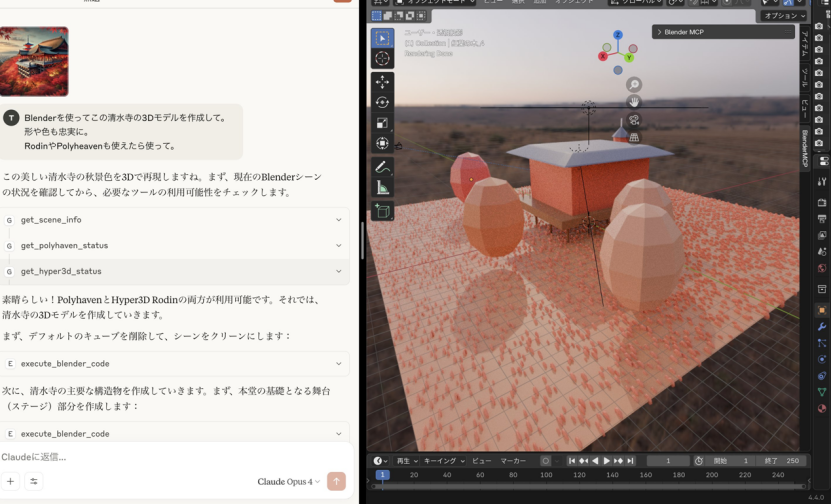Click the zoom magnifier in viewport

(x=634, y=85)
